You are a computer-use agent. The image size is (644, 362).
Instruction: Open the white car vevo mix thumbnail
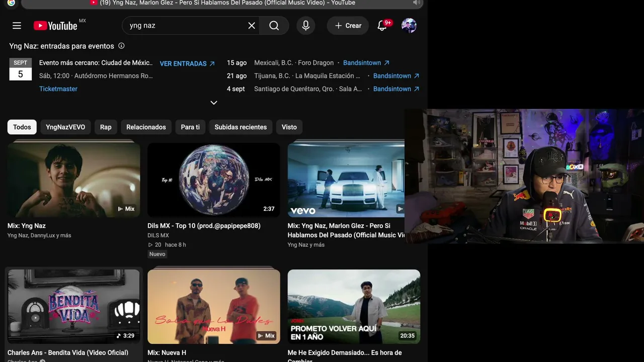(346, 180)
